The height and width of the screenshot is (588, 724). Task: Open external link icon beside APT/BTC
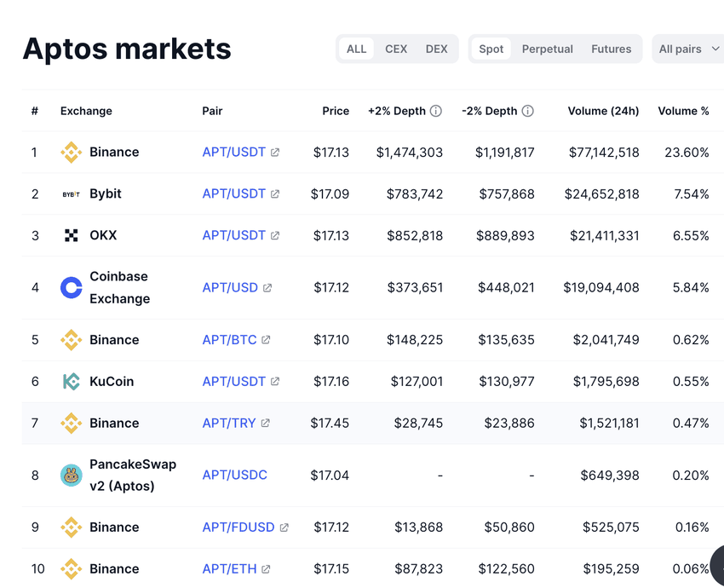(266, 340)
